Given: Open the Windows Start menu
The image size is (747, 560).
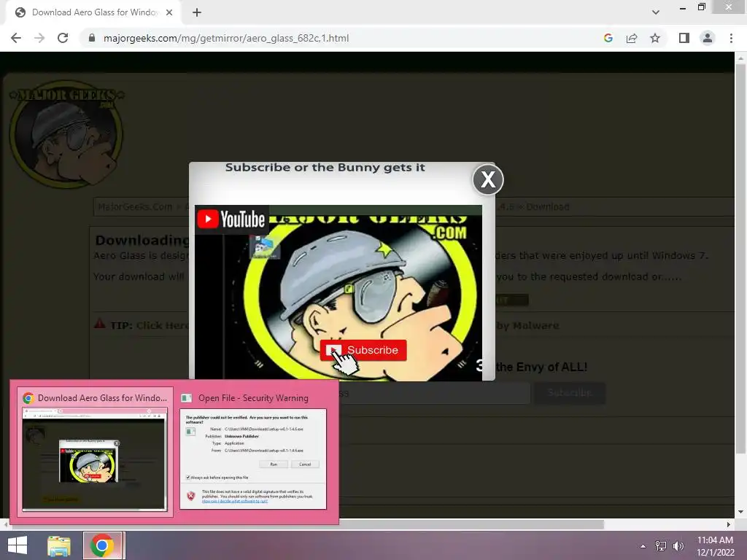Looking at the screenshot, I should [x=18, y=545].
